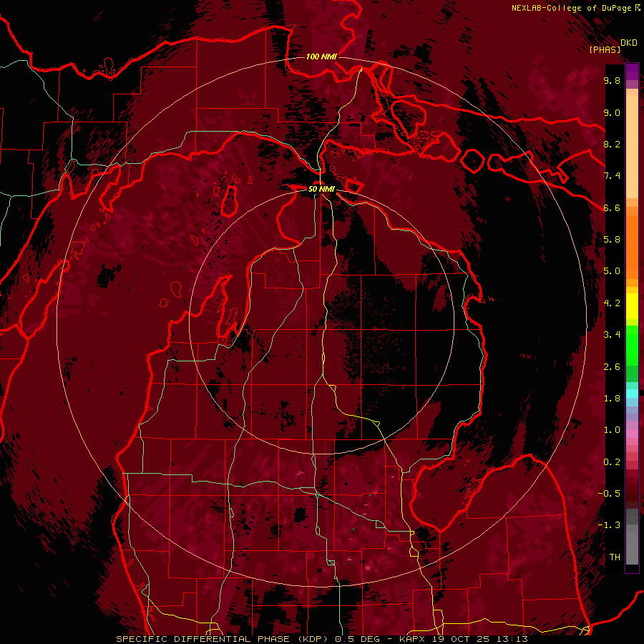Click the 3.4 legend value
The height and width of the screenshot is (644, 644).
coord(612,335)
